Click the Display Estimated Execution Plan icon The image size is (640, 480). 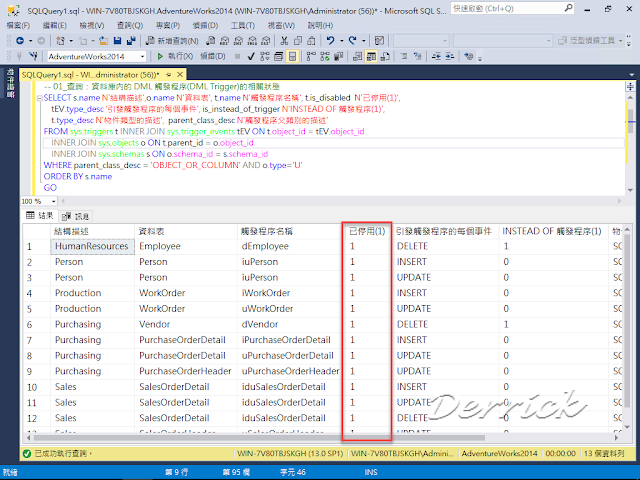265,56
